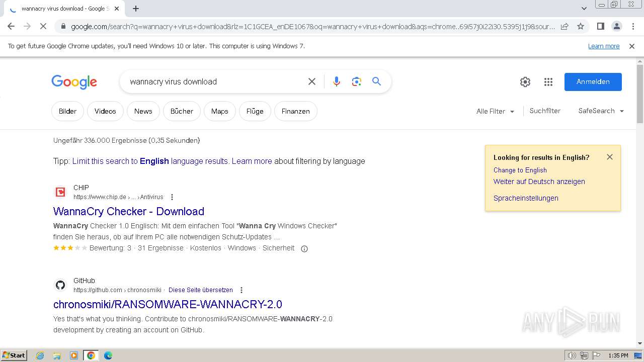Viewport: 644px width, 362px height.
Task: Click Diese Seite übersetzen link
Action: [x=201, y=290]
